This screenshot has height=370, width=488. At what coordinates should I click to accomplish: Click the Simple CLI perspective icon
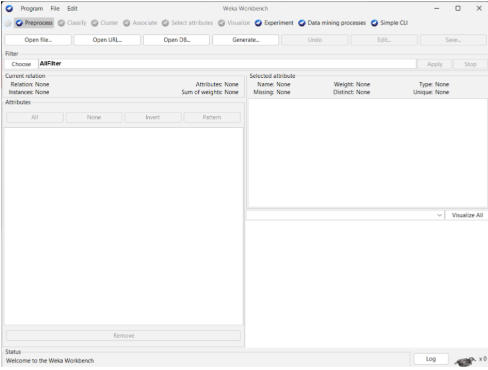pos(374,23)
